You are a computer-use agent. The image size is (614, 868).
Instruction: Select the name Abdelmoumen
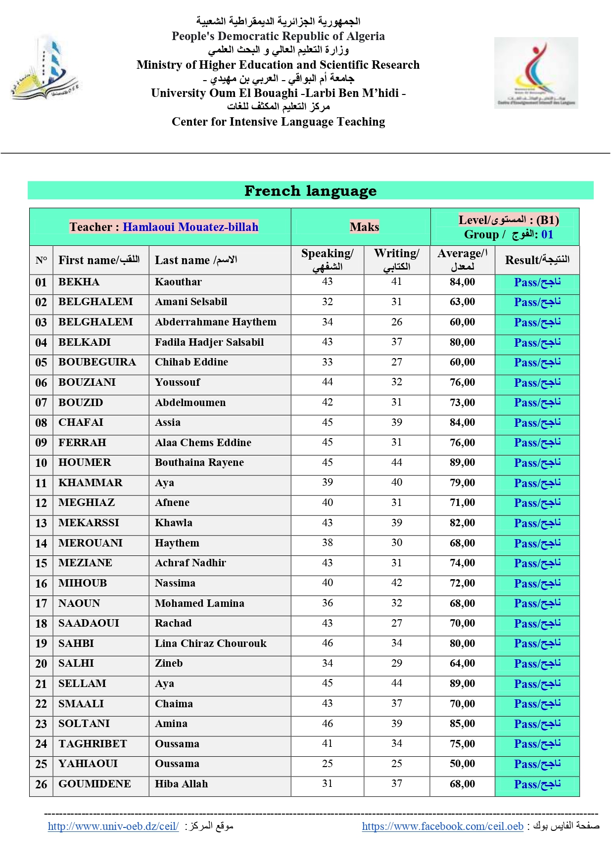tap(190, 403)
